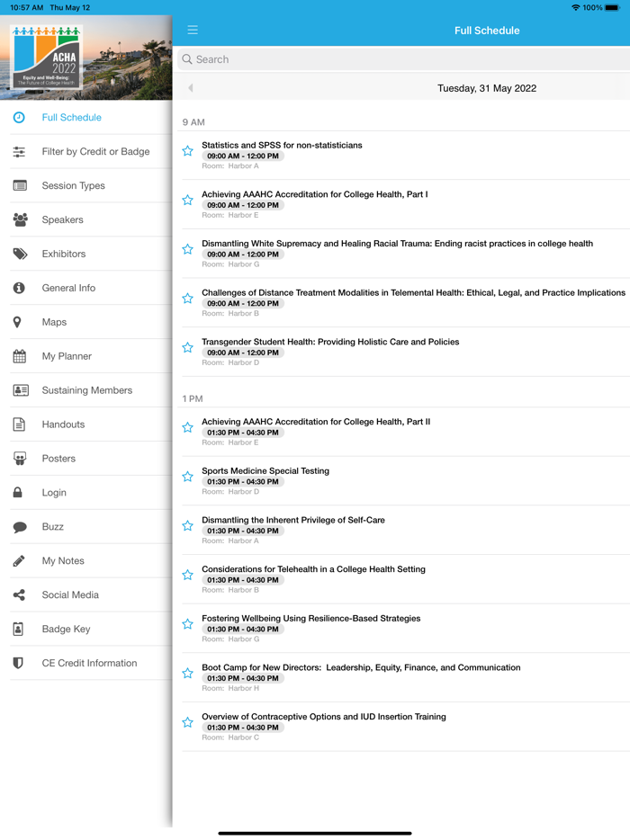Screen dimensions: 630x840
Task: Click the search magnifier icon
Action: [187, 59]
